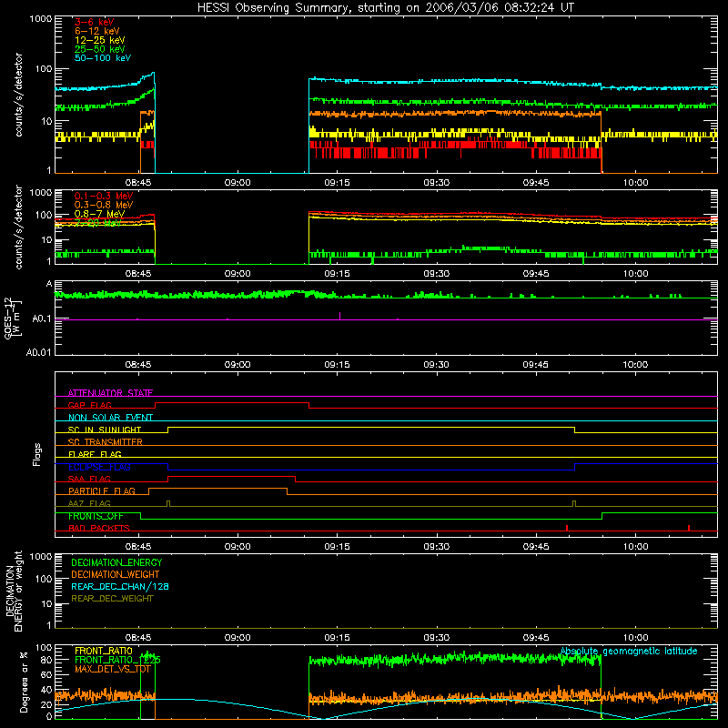Click 09:45 tick under the Flags panel
728x728 pixels.
click(536, 547)
